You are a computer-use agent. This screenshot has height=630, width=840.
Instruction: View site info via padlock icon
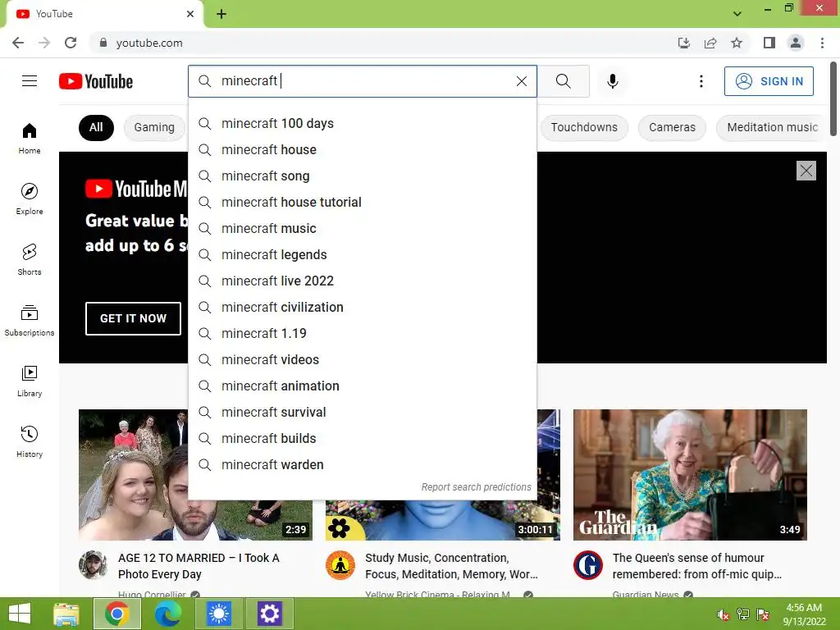click(103, 43)
